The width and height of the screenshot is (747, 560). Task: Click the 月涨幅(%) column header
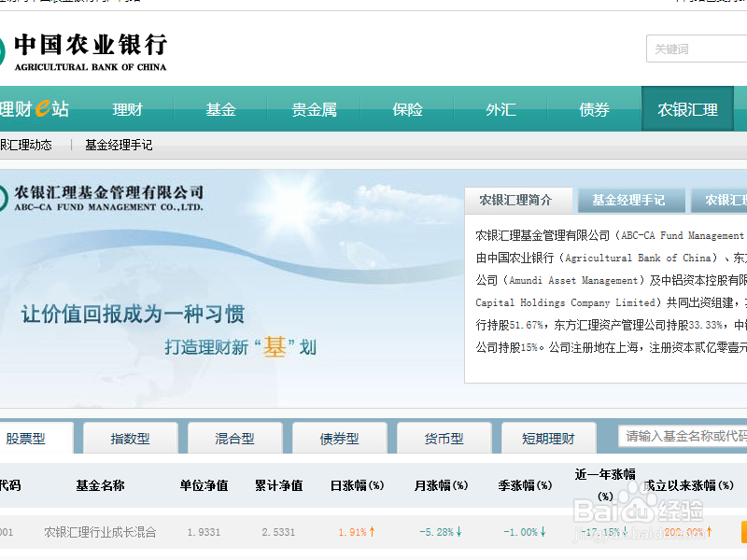pyautogui.click(x=441, y=485)
